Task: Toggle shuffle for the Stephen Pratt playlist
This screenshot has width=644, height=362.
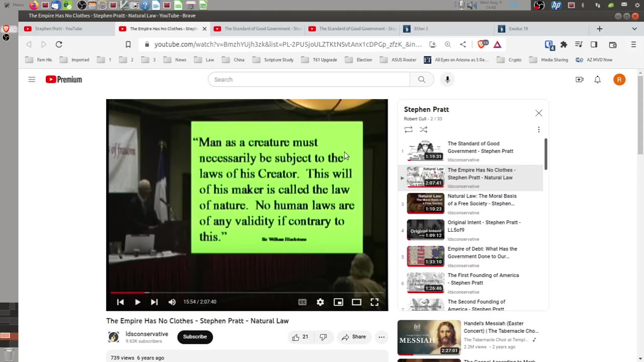Action: point(424,130)
